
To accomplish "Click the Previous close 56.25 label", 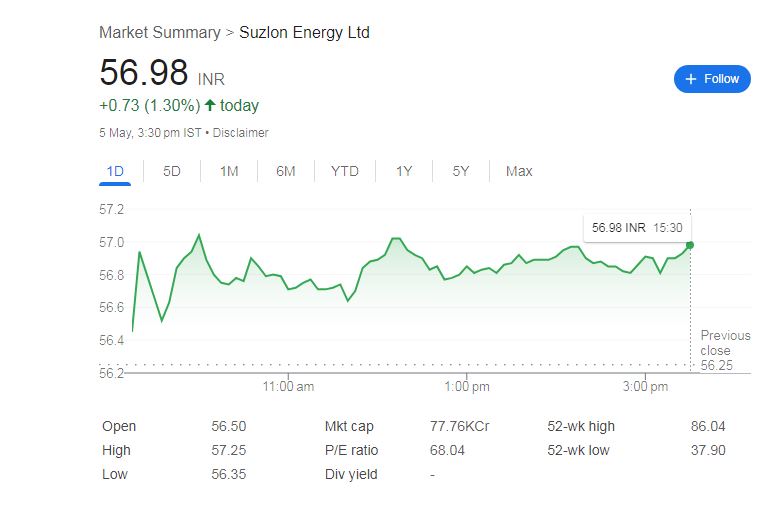I will tap(725, 350).
